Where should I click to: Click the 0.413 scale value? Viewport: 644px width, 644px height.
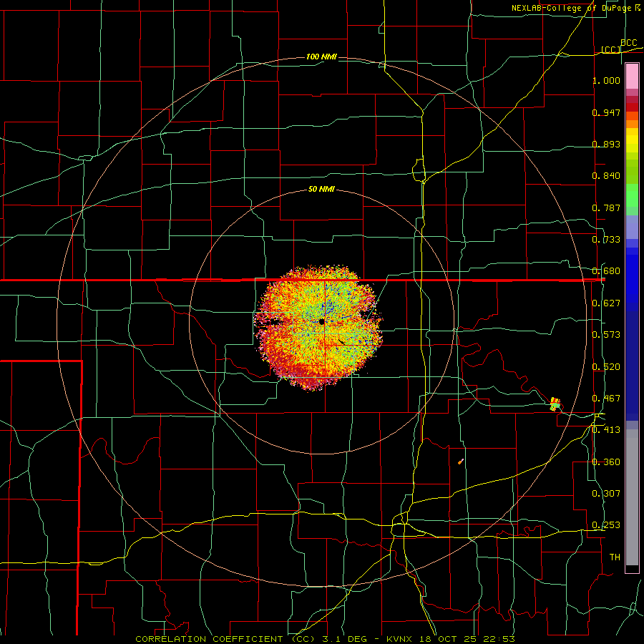pyautogui.click(x=606, y=430)
